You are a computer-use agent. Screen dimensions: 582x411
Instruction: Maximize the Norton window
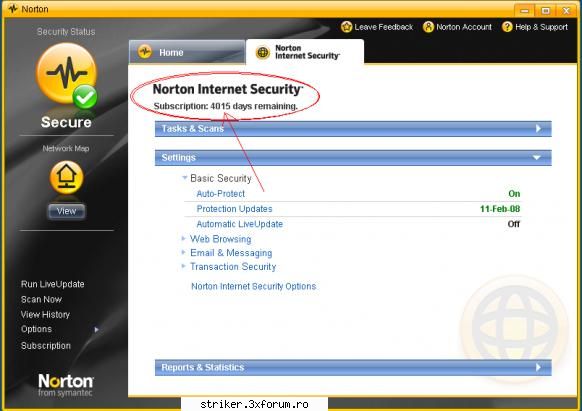click(x=545, y=10)
